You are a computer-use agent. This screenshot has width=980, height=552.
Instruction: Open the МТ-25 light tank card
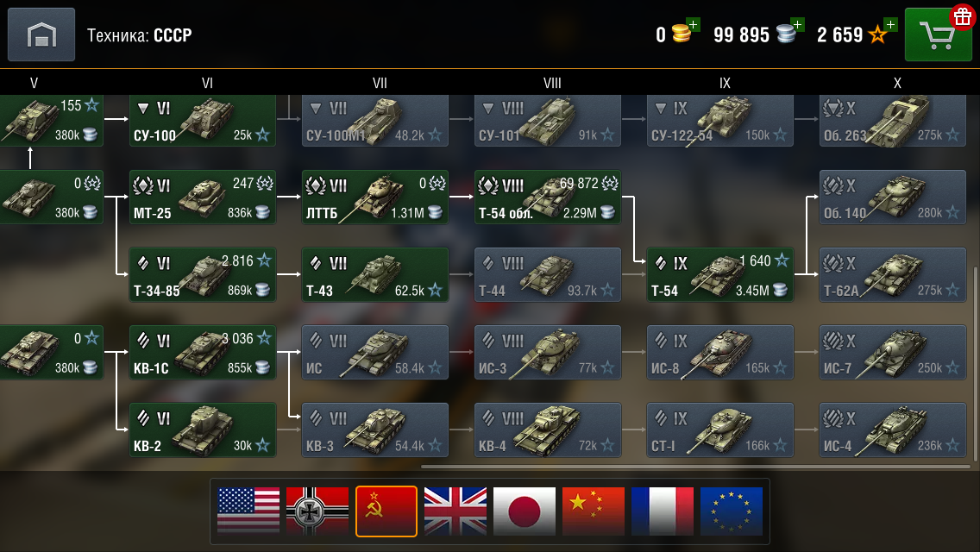pos(203,197)
